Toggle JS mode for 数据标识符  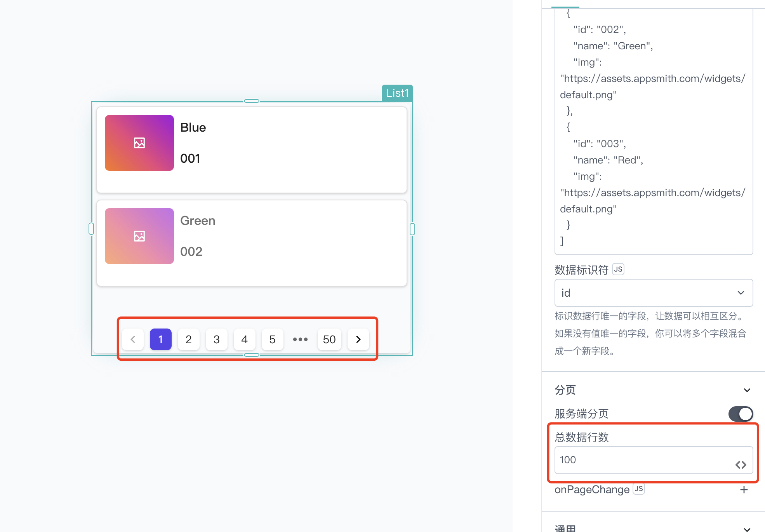click(x=618, y=269)
